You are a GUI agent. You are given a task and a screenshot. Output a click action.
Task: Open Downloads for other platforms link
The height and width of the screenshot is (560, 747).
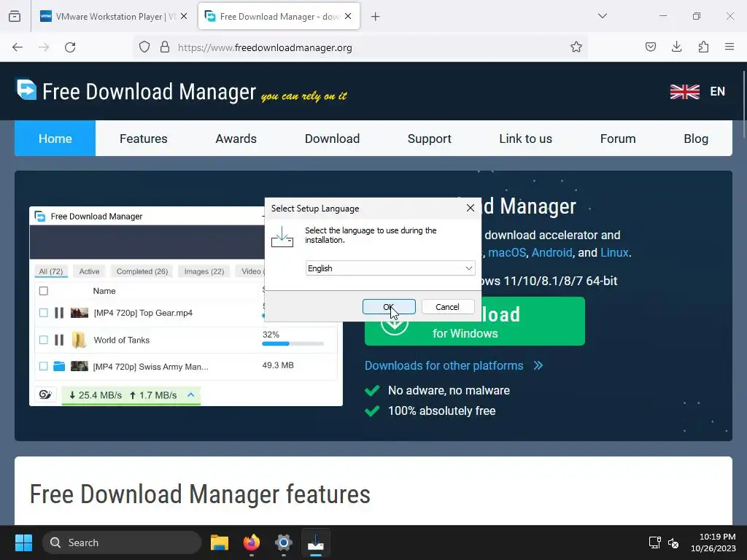click(444, 365)
